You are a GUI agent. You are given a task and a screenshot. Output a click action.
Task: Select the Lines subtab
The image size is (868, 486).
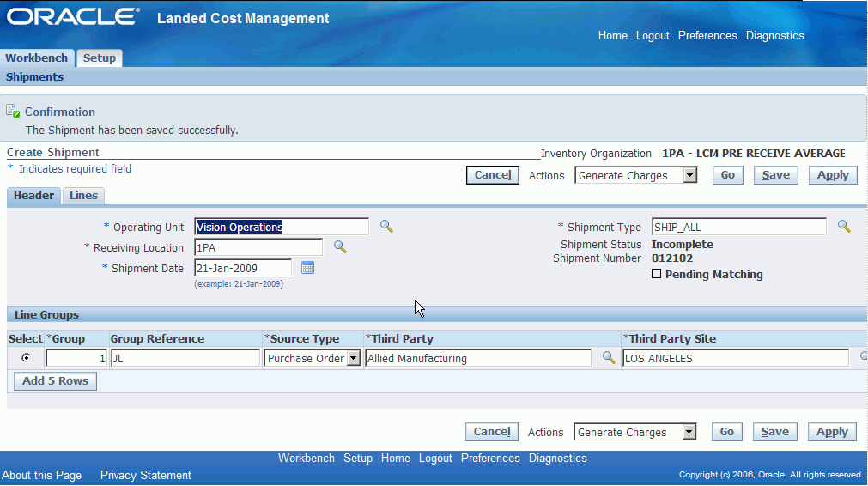pos(83,196)
